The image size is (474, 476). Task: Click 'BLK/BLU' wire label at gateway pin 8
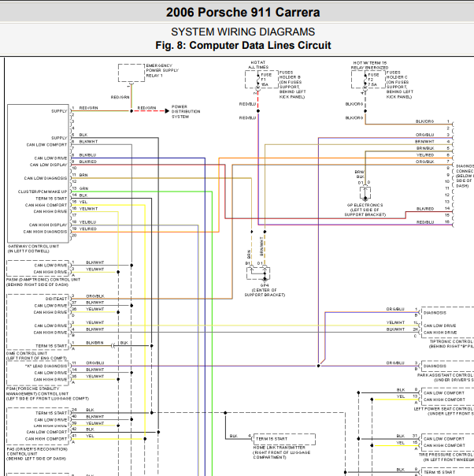tap(87, 154)
